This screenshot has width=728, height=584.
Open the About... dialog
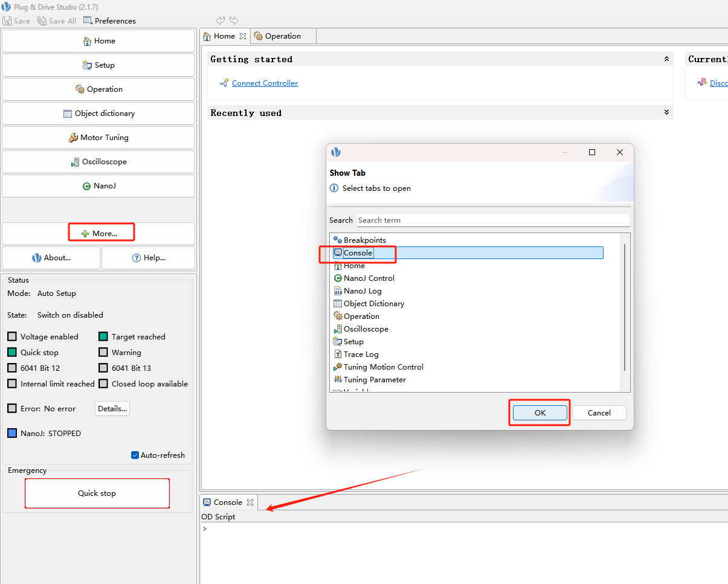[51, 258]
